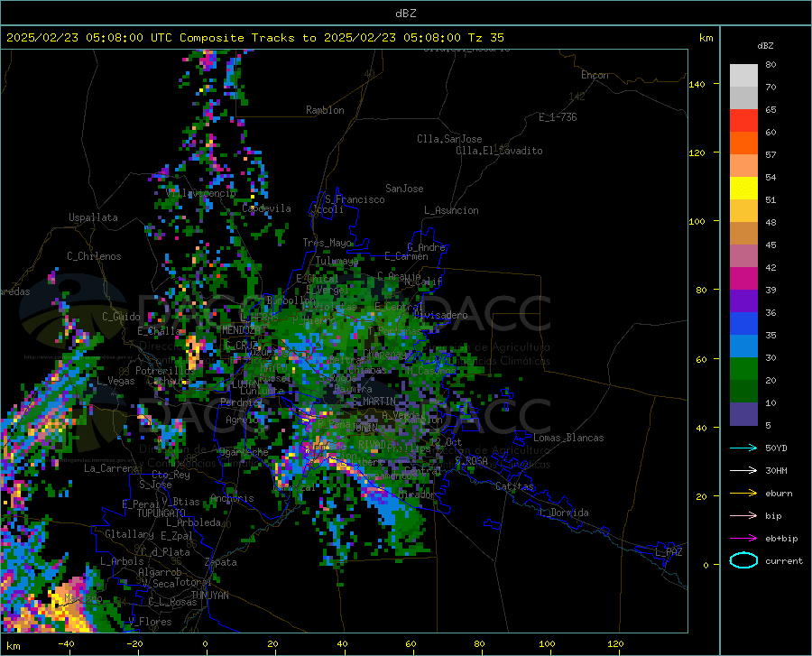Click the 'Encon' map label

(x=595, y=75)
